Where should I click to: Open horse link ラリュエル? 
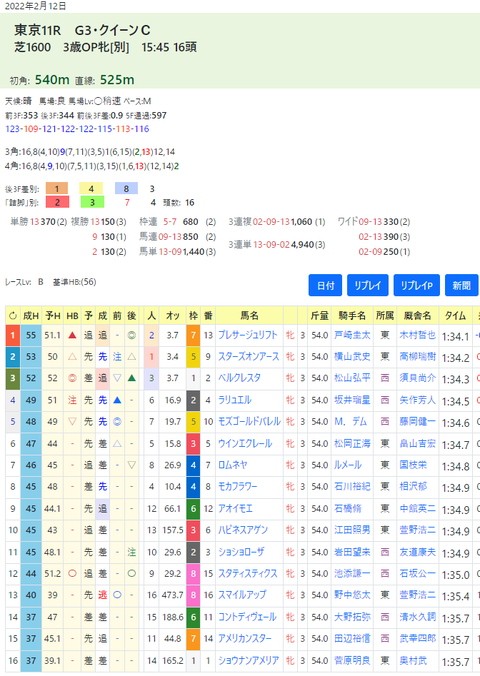coord(235,400)
